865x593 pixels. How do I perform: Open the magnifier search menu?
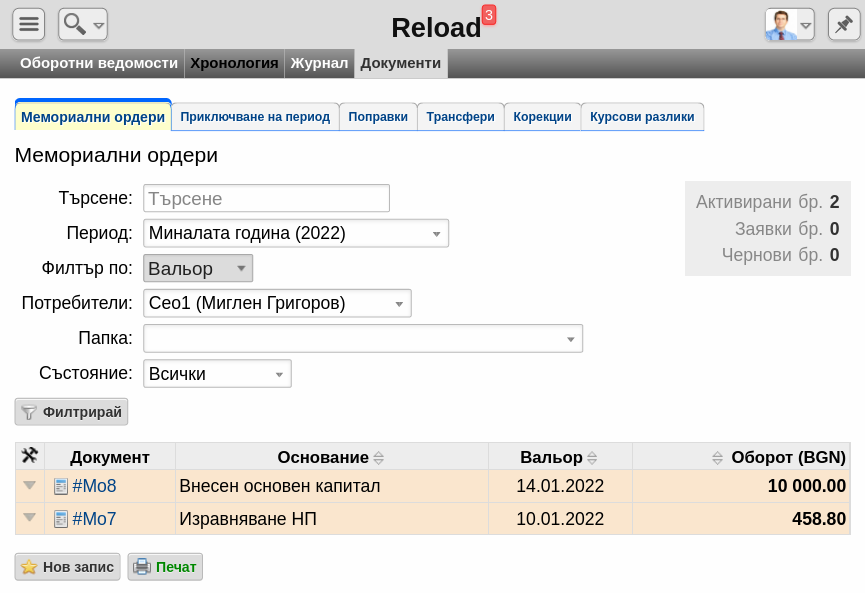83,24
